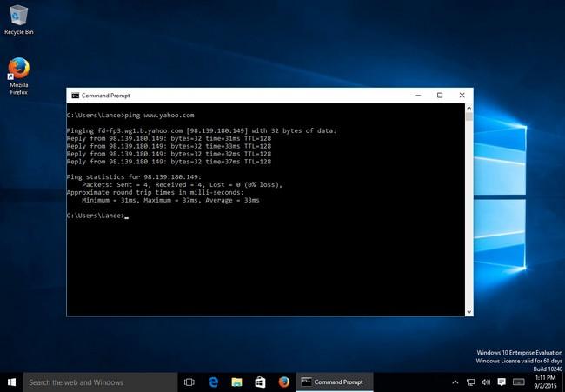
Task: Open the touch keyboard tray icon
Action: 519,382
